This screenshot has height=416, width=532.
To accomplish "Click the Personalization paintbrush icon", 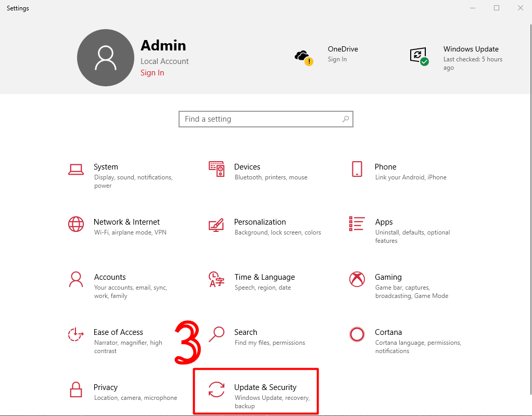I will (x=217, y=225).
